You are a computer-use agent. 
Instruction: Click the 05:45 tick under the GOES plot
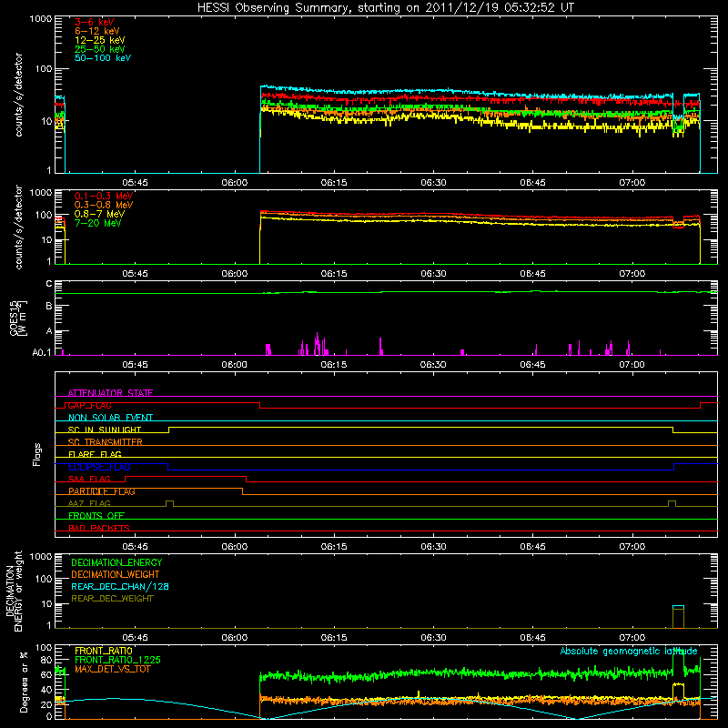(135, 365)
